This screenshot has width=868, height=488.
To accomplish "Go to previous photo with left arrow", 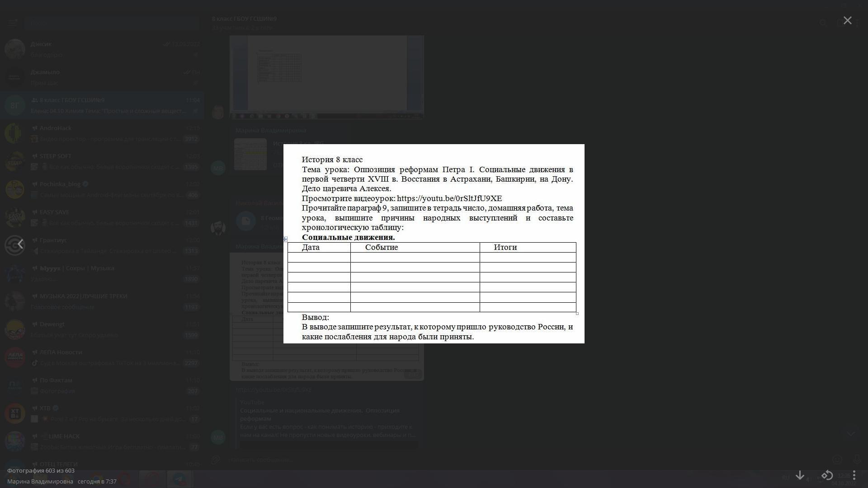I will click(20, 244).
